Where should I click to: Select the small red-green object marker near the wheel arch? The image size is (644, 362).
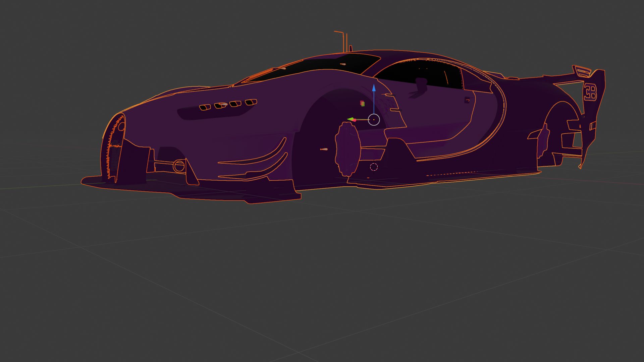coord(363,103)
